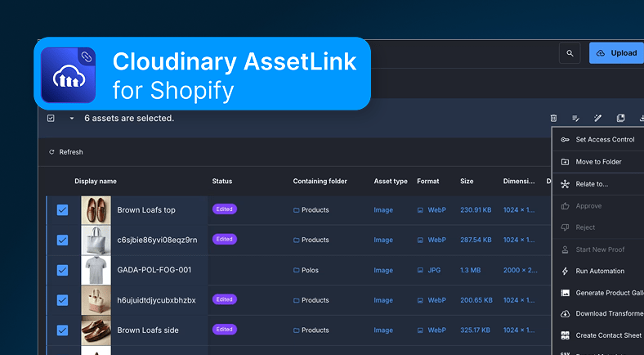Viewport: 644px width, 355px height.
Task: Uncheck the h6ujuidtdjycubxbhzbx row checkbox
Action: (x=62, y=300)
